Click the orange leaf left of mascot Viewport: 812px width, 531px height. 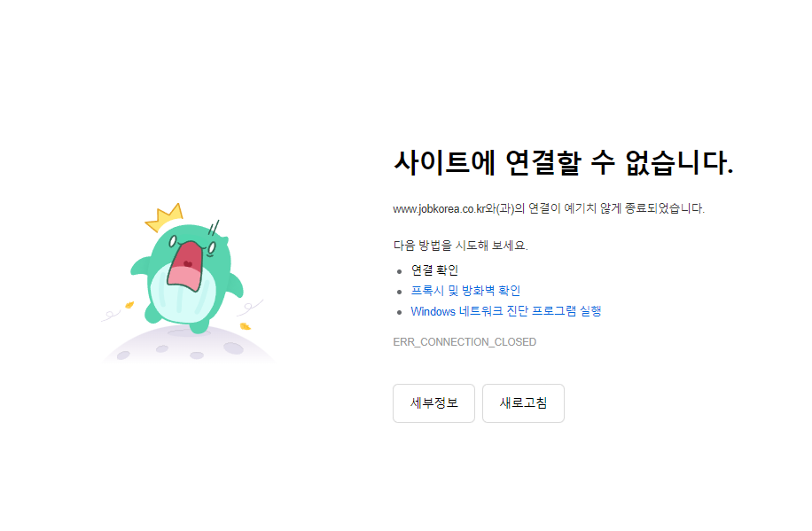click(x=129, y=305)
